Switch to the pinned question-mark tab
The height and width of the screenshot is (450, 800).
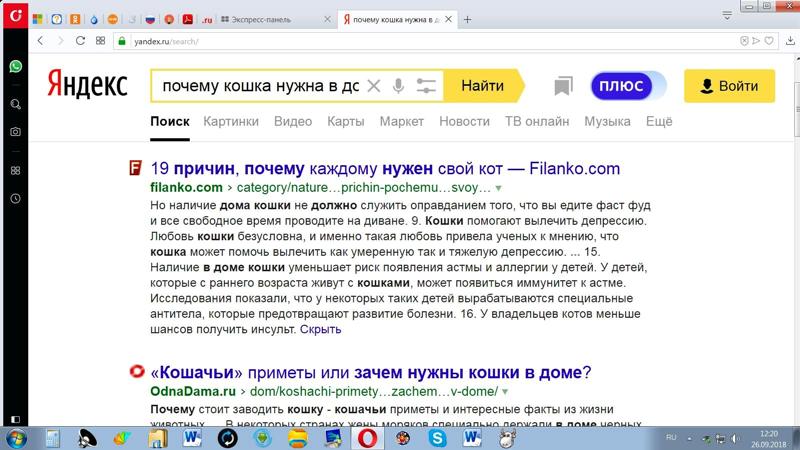[57, 19]
